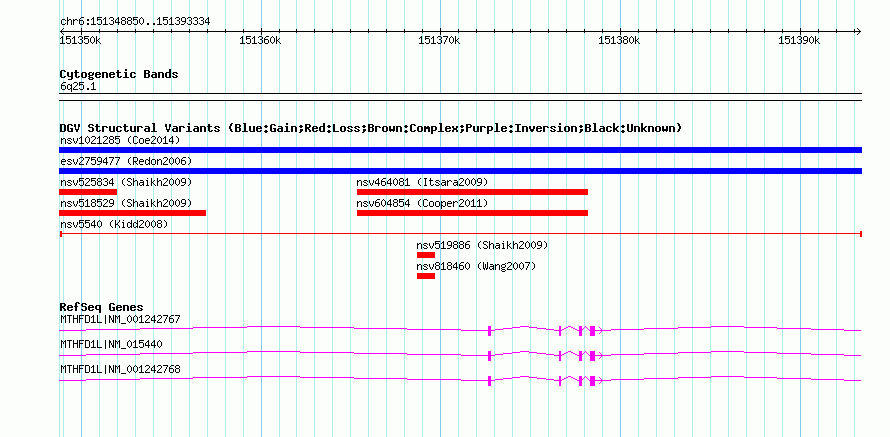Open the nsv5540 (Kidd2008) variant label
Viewport: 890px width, 437px height.
click(114, 224)
